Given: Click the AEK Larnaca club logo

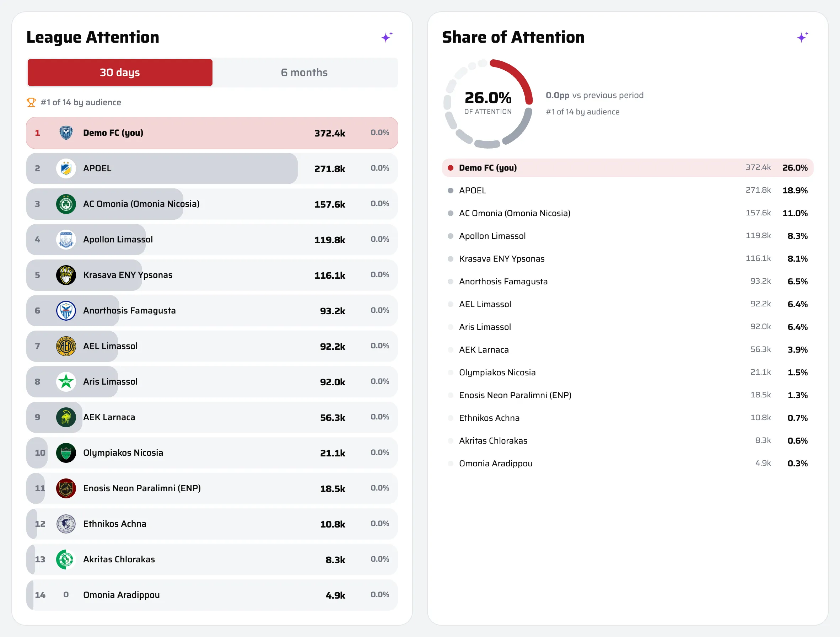Looking at the screenshot, I should (66, 417).
